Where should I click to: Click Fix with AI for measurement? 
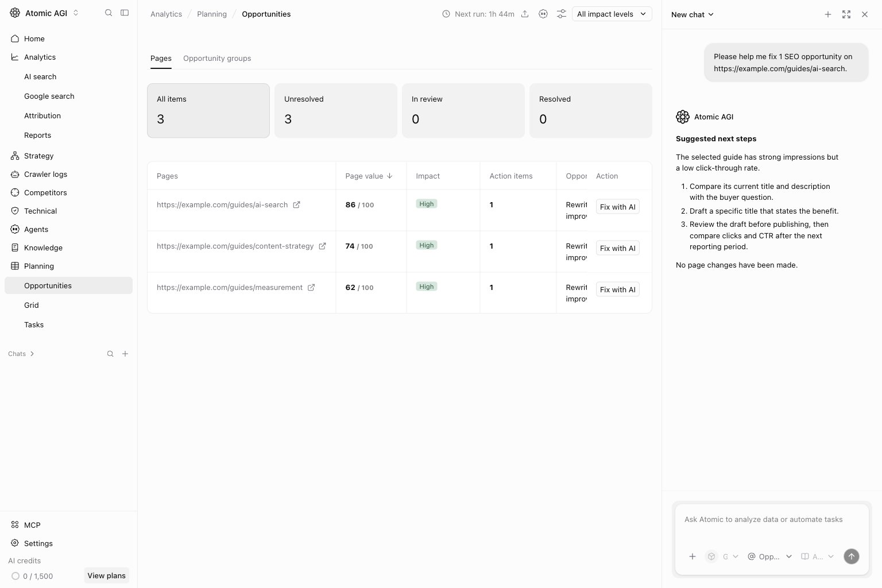(618, 289)
